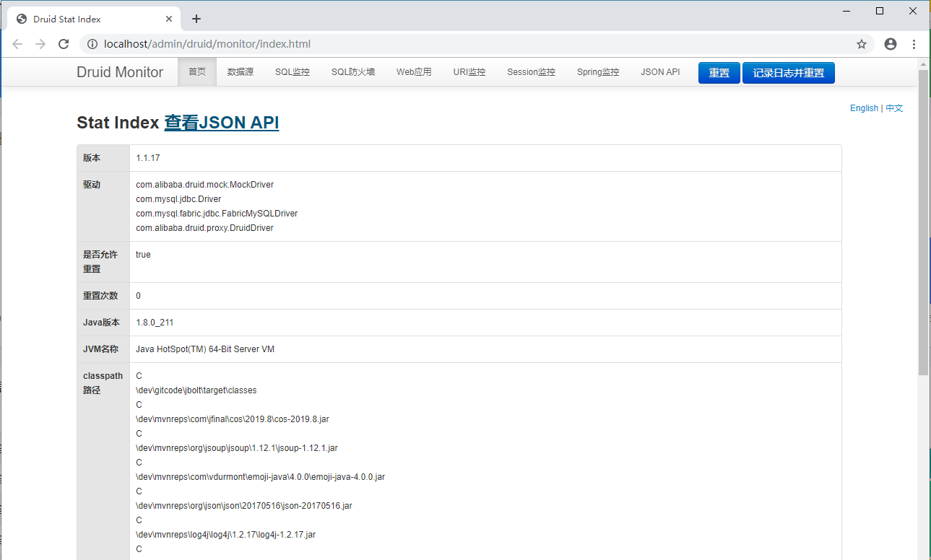931x560 pixels.
Task: Click the scrollbar up arrow
Action: pyautogui.click(x=924, y=64)
